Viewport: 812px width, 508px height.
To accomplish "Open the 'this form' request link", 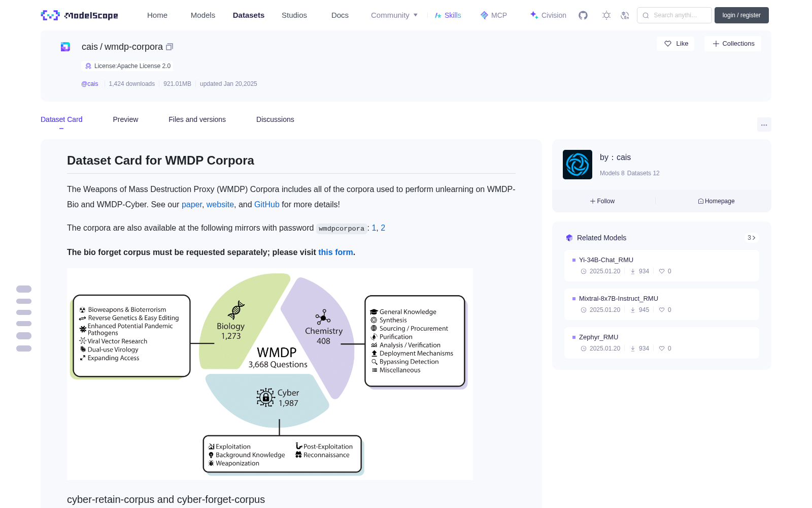I will 335,252.
